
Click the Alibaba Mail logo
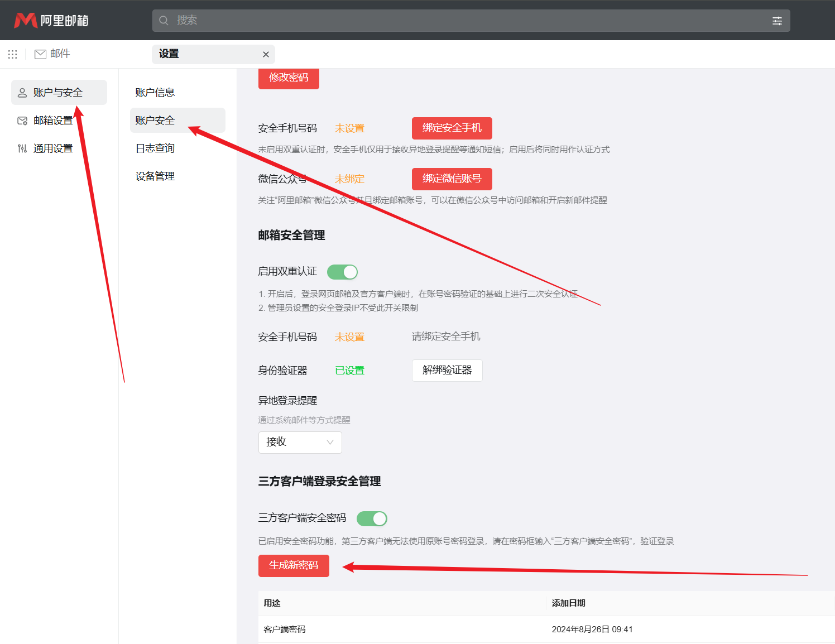pyautogui.click(x=51, y=21)
